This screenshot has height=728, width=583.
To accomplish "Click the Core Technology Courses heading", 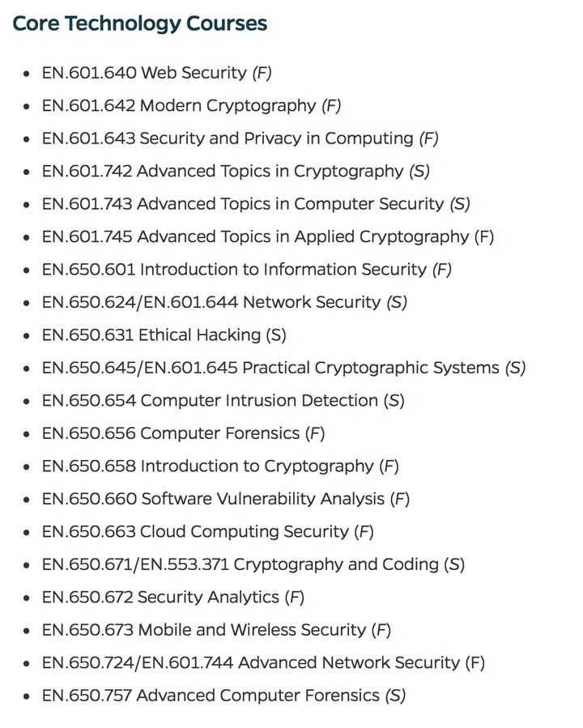I will pyautogui.click(x=139, y=23).
